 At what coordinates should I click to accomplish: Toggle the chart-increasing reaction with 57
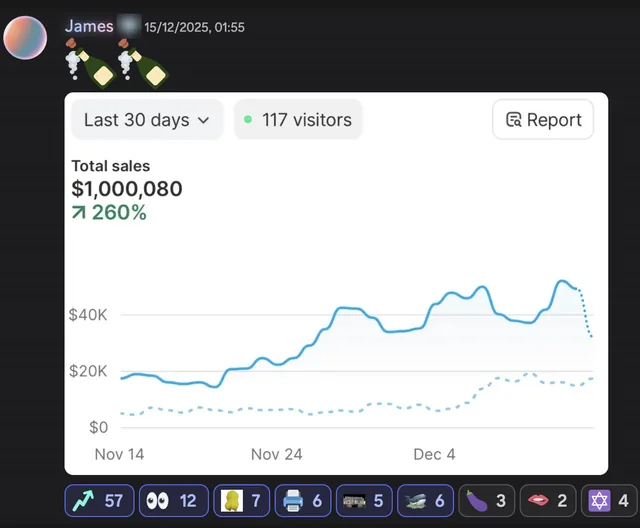(x=99, y=501)
